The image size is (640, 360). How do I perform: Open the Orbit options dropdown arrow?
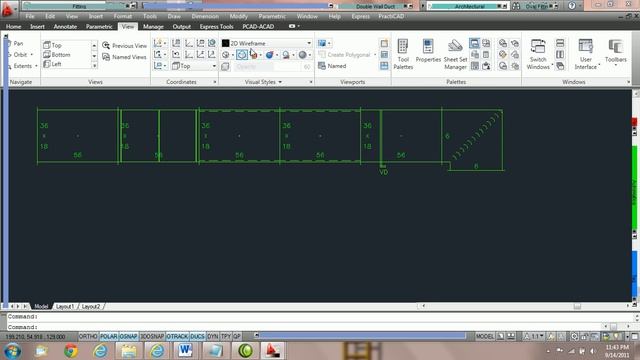tap(31, 54)
